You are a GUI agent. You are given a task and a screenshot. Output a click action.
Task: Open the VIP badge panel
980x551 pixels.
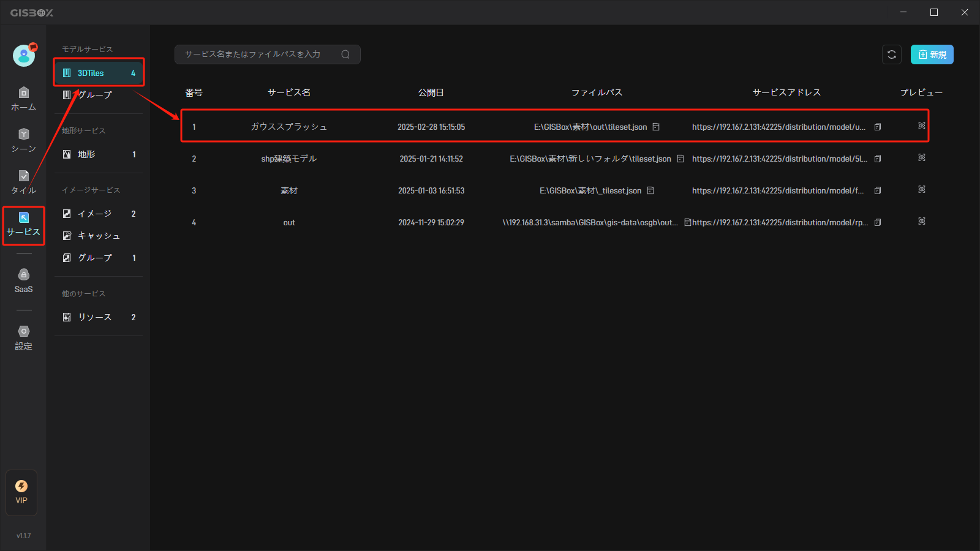21,492
